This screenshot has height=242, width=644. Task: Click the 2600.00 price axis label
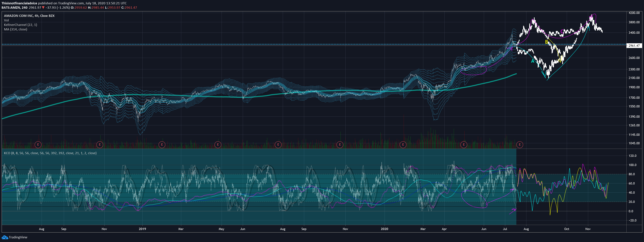point(634,58)
